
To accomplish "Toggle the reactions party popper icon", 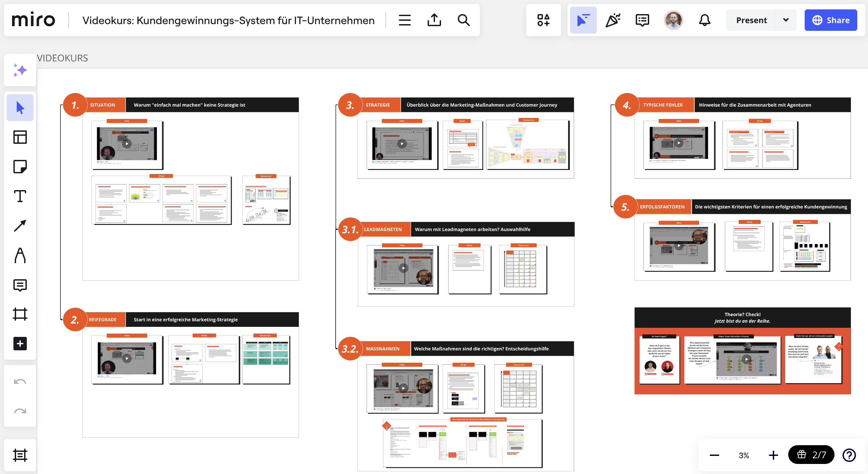I will pos(613,20).
